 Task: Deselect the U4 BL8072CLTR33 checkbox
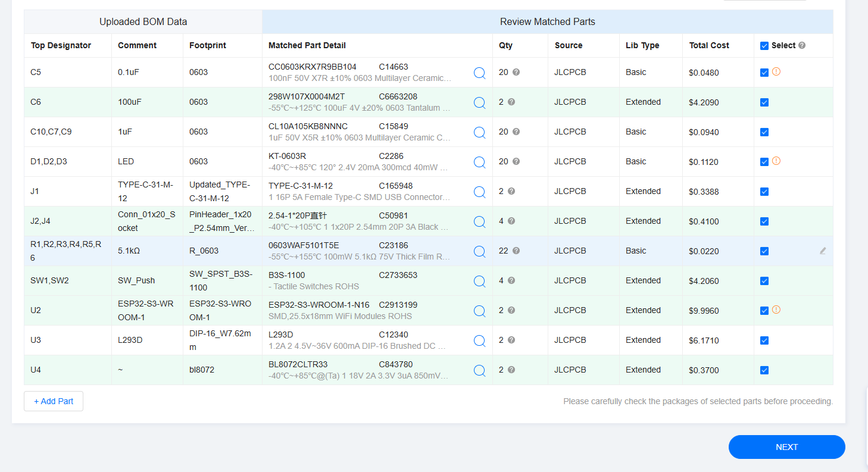(x=764, y=370)
